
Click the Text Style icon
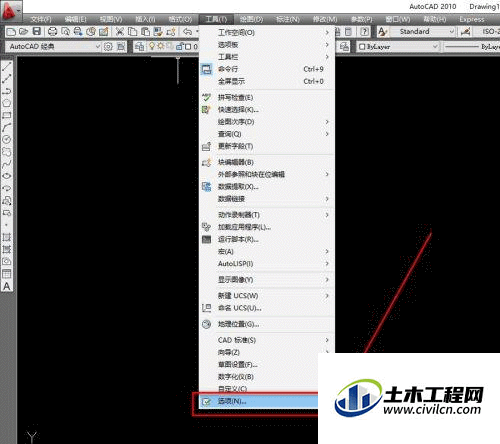tap(382, 32)
